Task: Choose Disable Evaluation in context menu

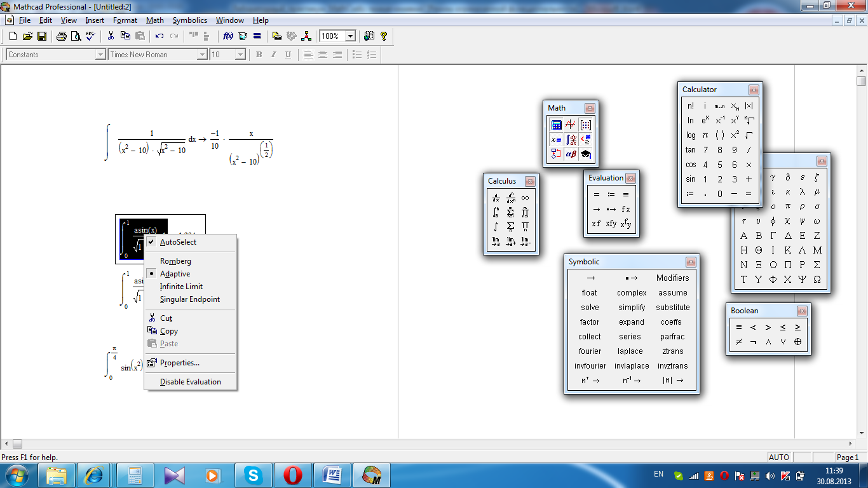Action: (191, 382)
